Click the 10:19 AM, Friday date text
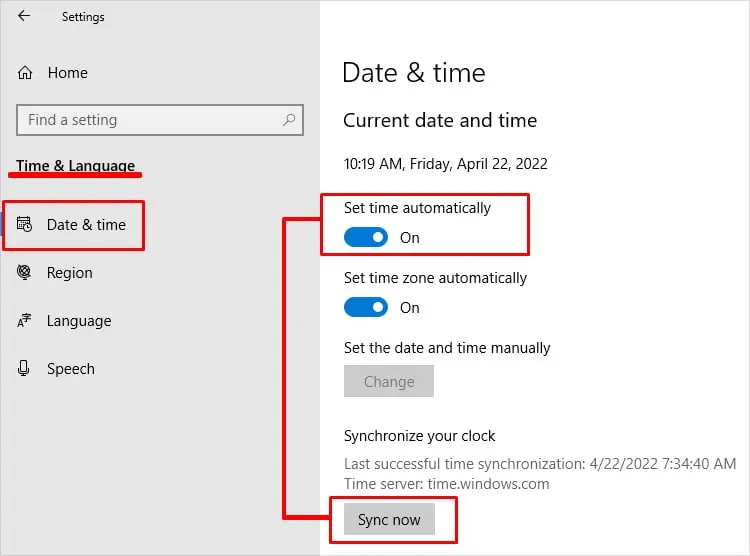The image size is (750, 556). (445, 164)
